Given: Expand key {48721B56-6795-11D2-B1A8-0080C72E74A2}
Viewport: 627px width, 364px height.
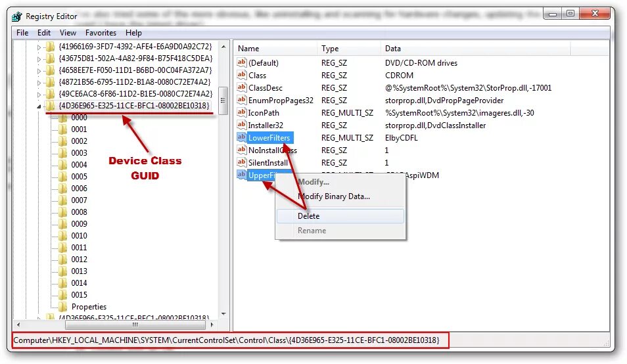Looking at the screenshot, I should pyautogui.click(x=39, y=83).
